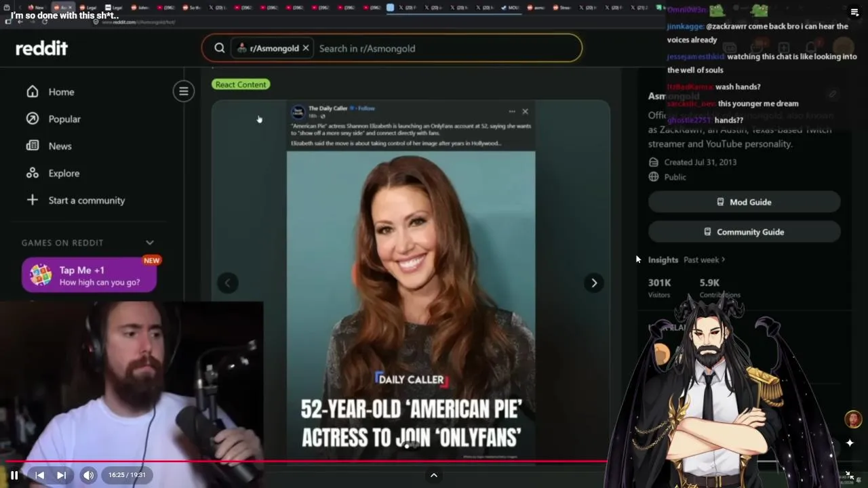
Task: Exit fullscreen using the bottom-right icon
Action: click(x=850, y=475)
